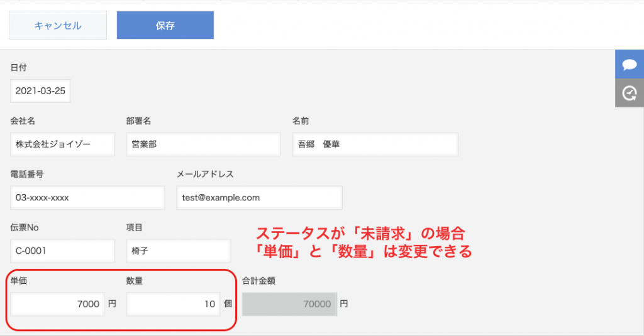The image size is (644, 336).
Task: Click the 名前 field with 吾郷 優華
Action: click(x=375, y=144)
